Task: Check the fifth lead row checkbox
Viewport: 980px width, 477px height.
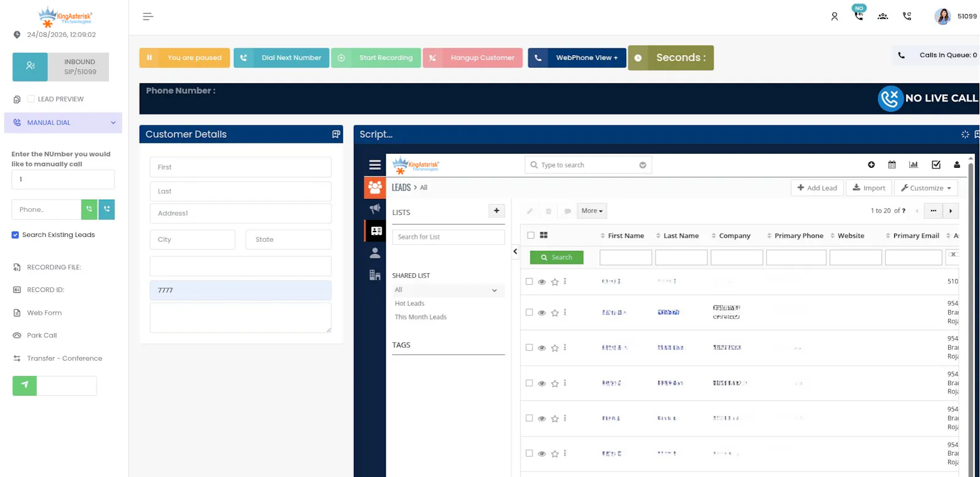Action: coord(529,418)
